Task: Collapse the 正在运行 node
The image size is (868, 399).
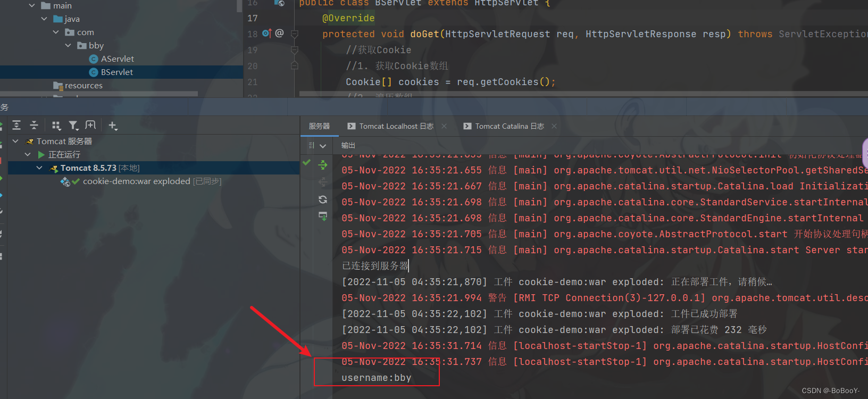Action: pos(28,154)
